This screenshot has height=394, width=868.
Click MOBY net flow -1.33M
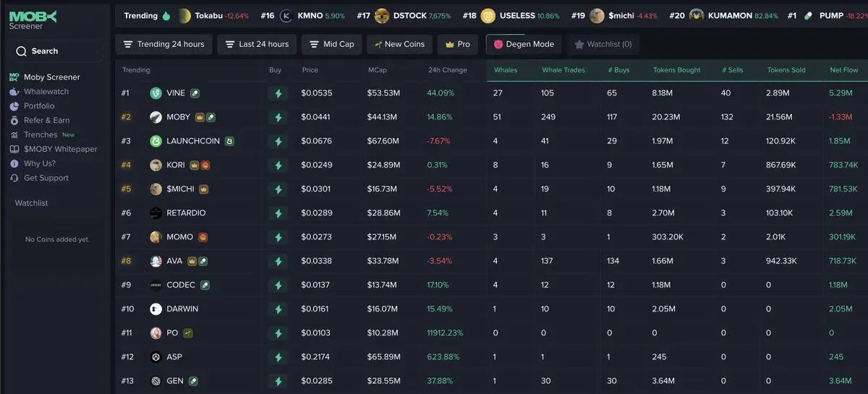coord(841,117)
